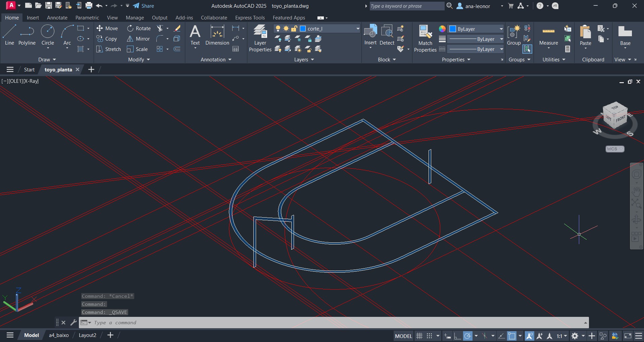Toggle ortho mode in status bar
The width and height of the screenshot is (644, 342).
pyautogui.click(x=457, y=336)
